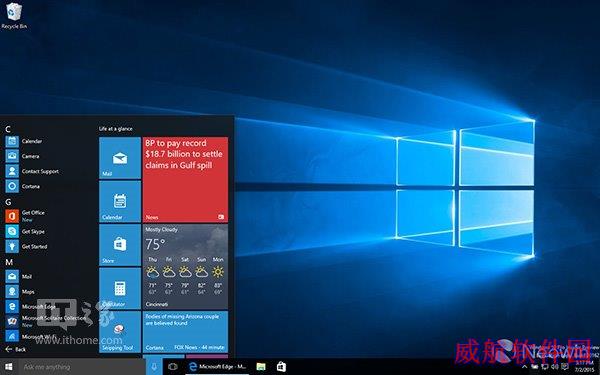
Task: Click the Windows Start button
Action: [8, 367]
